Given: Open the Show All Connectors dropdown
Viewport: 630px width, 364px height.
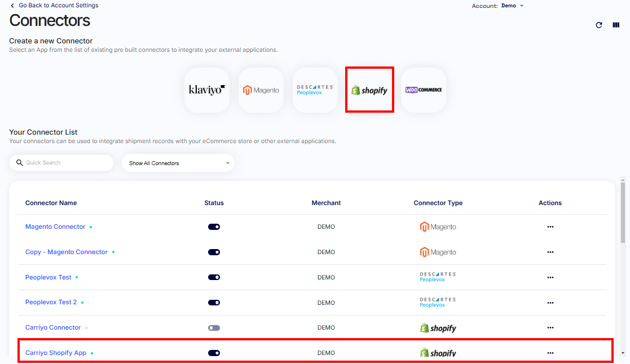Looking at the screenshot, I should point(178,163).
